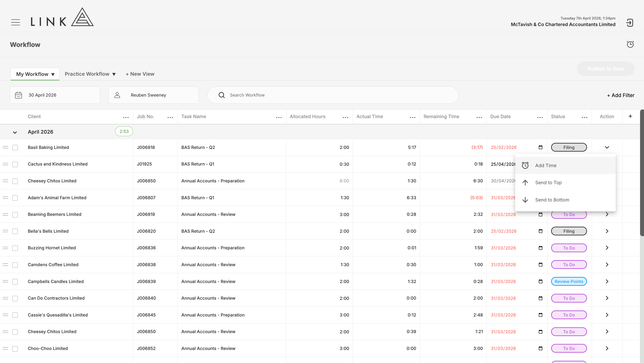Open due date calendar for Camdens Coffee Limited
644x363 pixels.
pyautogui.click(x=541, y=265)
